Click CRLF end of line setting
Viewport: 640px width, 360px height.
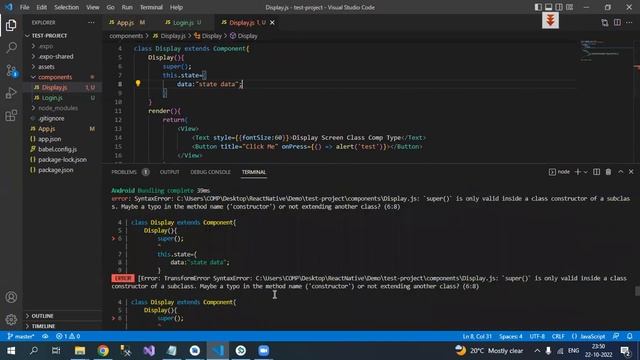558,336
